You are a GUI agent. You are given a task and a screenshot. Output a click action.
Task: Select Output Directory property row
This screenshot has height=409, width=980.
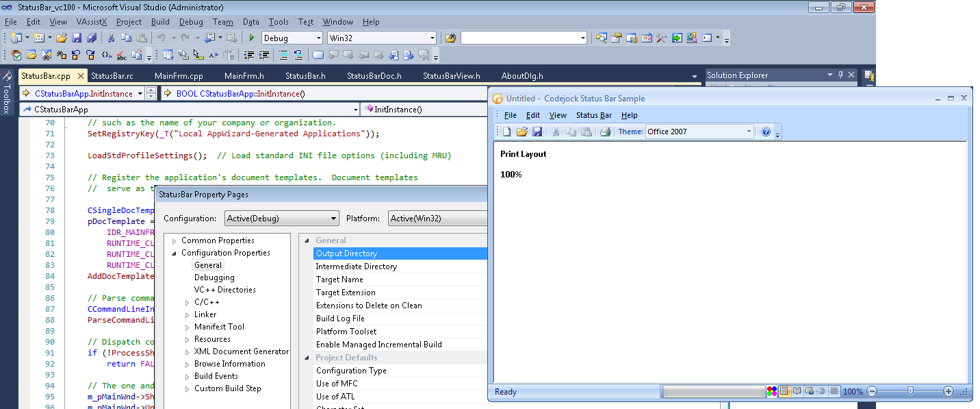[401, 253]
